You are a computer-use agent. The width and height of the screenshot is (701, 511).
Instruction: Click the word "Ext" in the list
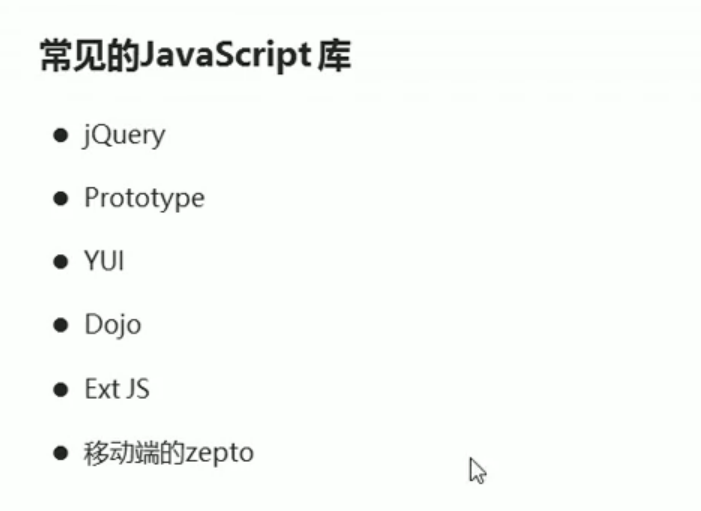click(x=102, y=389)
